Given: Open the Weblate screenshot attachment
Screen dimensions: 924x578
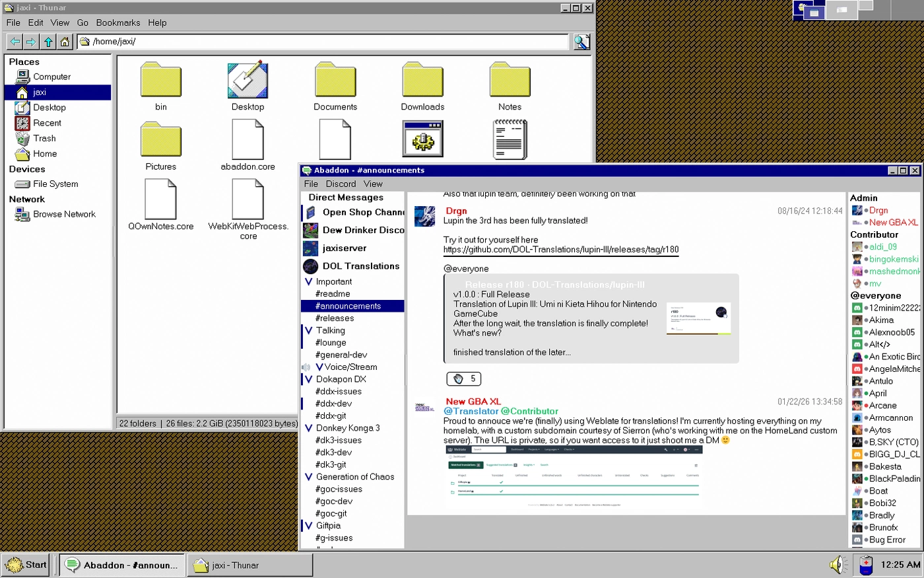Looking at the screenshot, I should (573, 477).
